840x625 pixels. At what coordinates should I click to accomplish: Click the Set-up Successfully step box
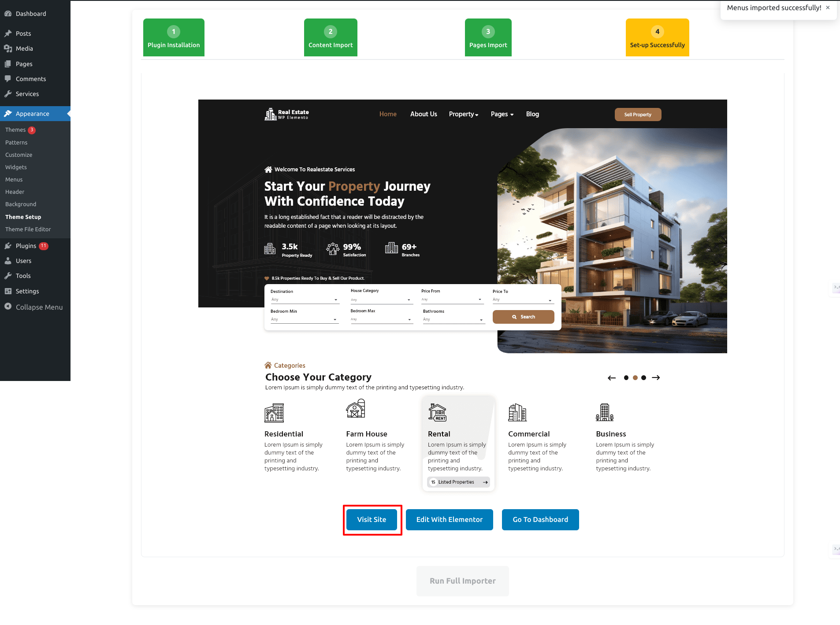[657, 37]
